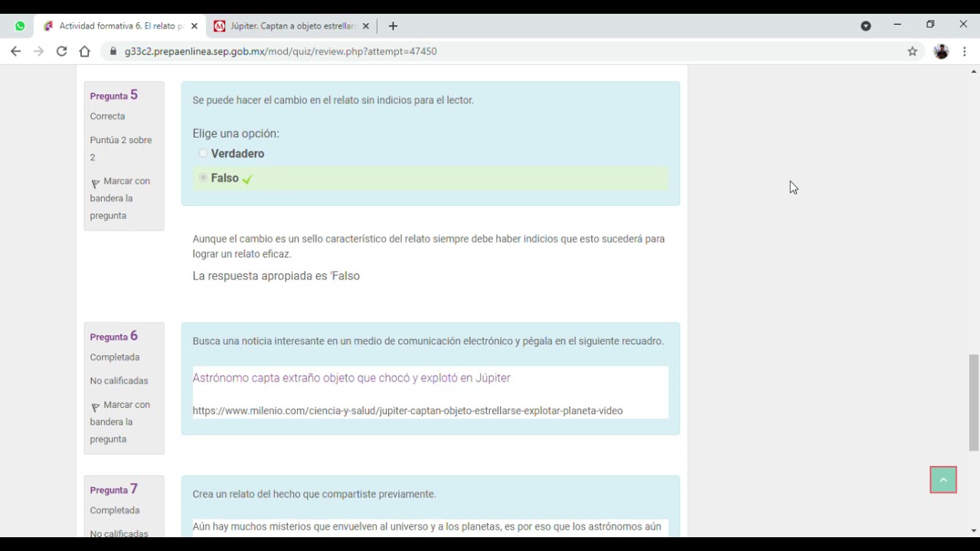Viewport: 980px width, 551px height.
Task: Click the milenio.com news URL text
Action: (407, 411)
